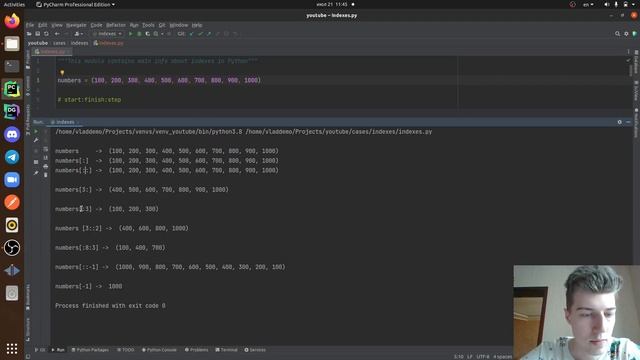The width and height of the screenshot is (640, 360).
Task: Open Firefox from the dock
Action: tap(12, 20)
